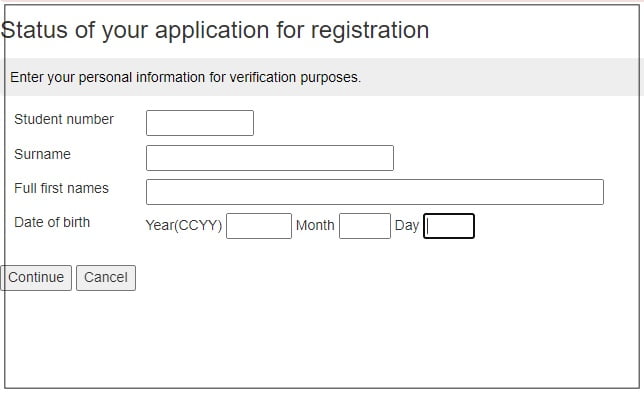Click the verification purposes instruction text
The image size is (644, 393).
coord(185,77)
